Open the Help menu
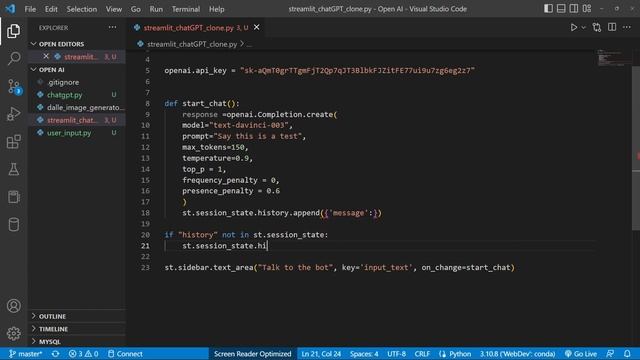Viewport: 640px width, 360px height. 216,9
